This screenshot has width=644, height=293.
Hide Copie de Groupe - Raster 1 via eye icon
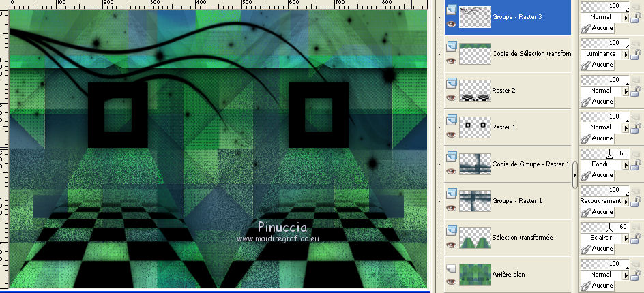pos(452,171)
